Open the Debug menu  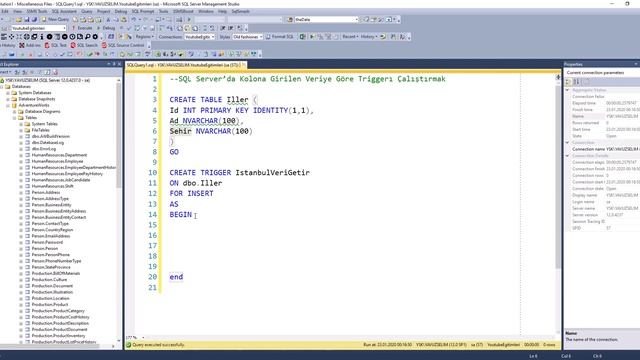click(121, 11)
